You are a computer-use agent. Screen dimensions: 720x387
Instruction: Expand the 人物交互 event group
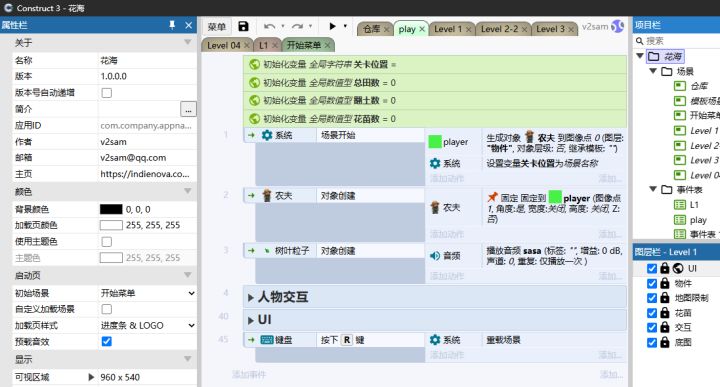(x=250, y=297)
